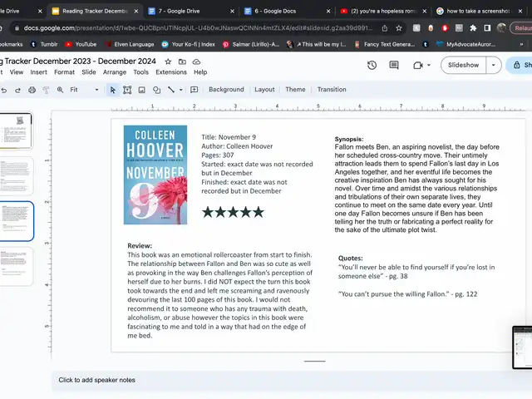The height and width of the screenshot is (399, 532).
Task: Select the Text box tool
Action: click(127, 90)
